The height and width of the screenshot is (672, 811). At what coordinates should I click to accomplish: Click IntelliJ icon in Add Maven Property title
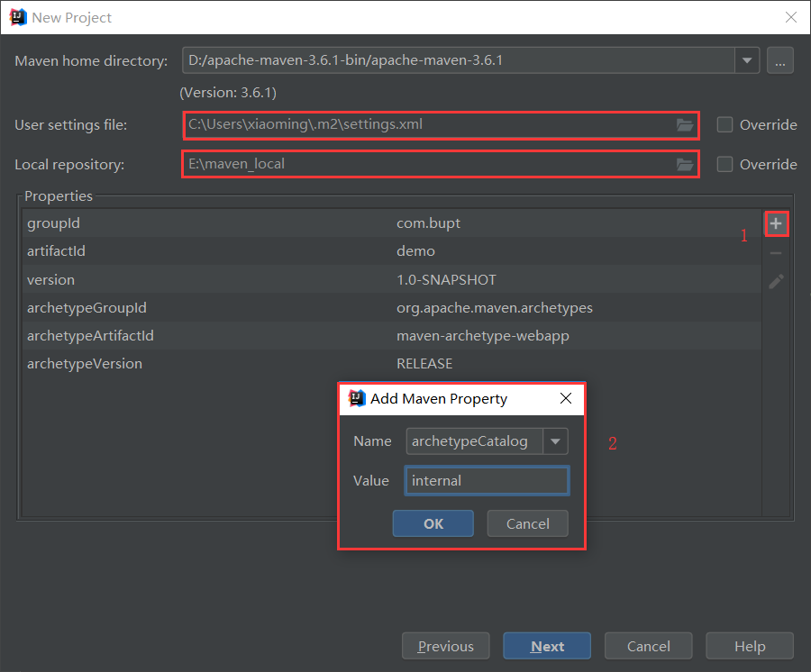coord(357,398)
